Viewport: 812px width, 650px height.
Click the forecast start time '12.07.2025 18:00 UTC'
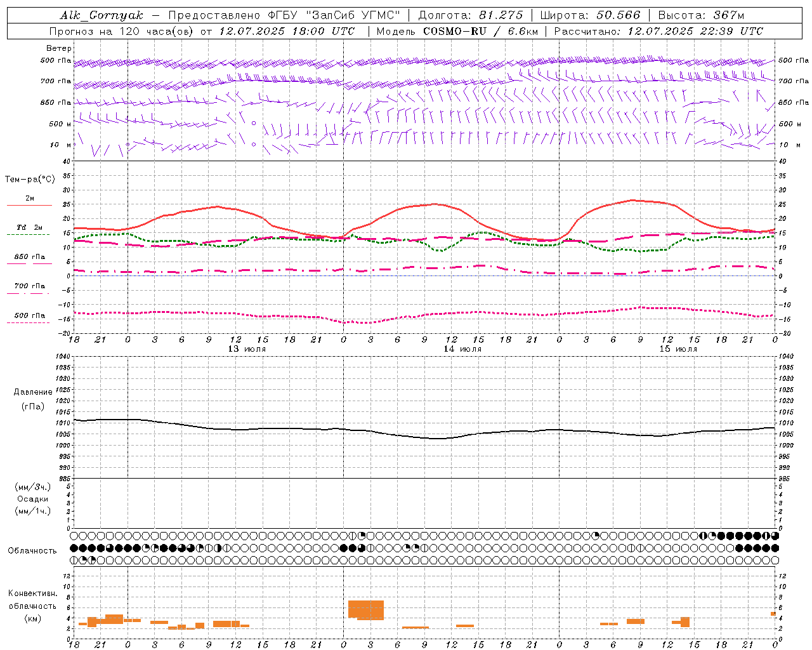[287, 31]
